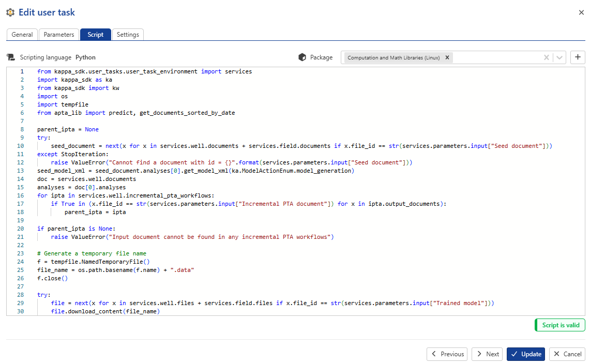Click the Script is valid status badge
This screenshot has height=364, width=590.
(560, 325)
